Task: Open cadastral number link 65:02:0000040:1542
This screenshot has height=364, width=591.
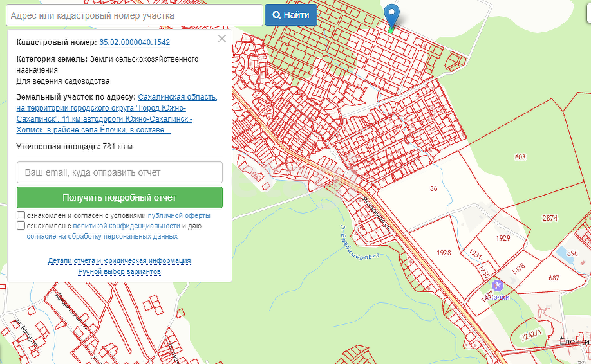Action: pyautogui.click(x=135, y=42)
